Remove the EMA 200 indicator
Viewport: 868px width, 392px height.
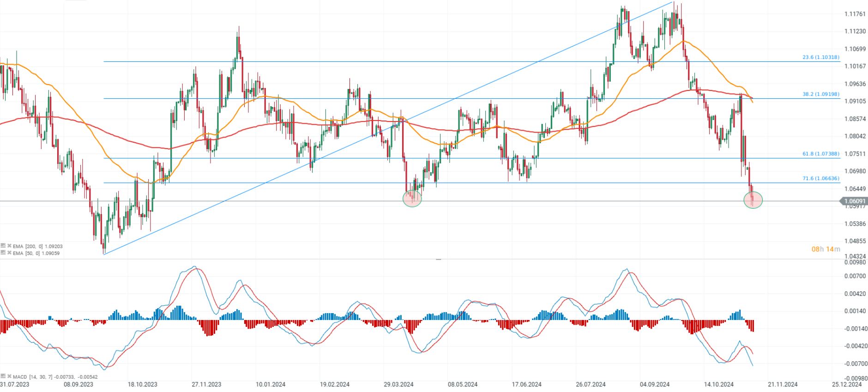[9, 246]
